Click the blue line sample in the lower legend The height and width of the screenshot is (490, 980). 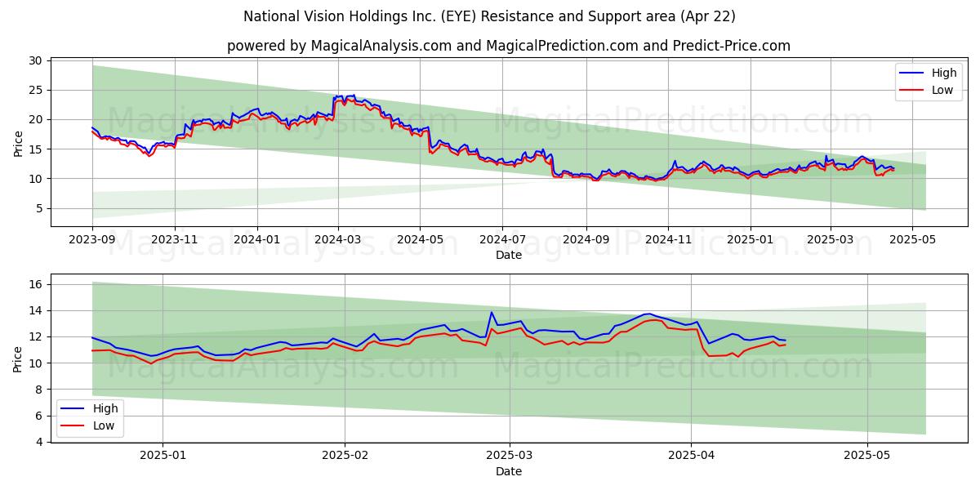click(x=74, y=409)
